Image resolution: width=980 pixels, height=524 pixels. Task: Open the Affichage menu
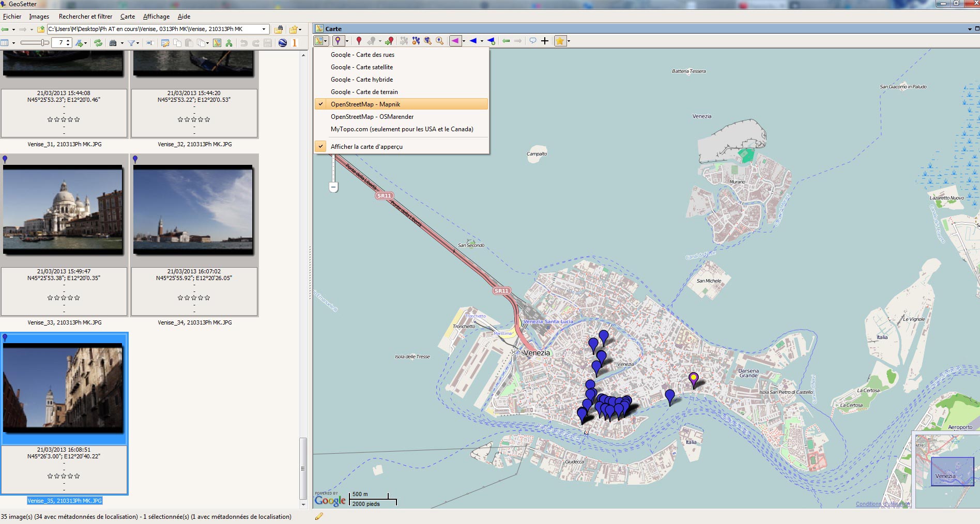coord(156,16)
